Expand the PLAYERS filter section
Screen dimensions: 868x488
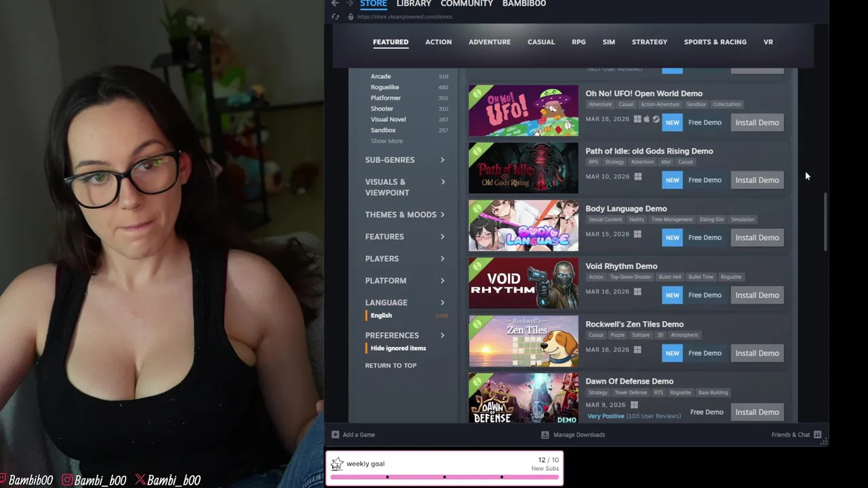tap(405, 259)
